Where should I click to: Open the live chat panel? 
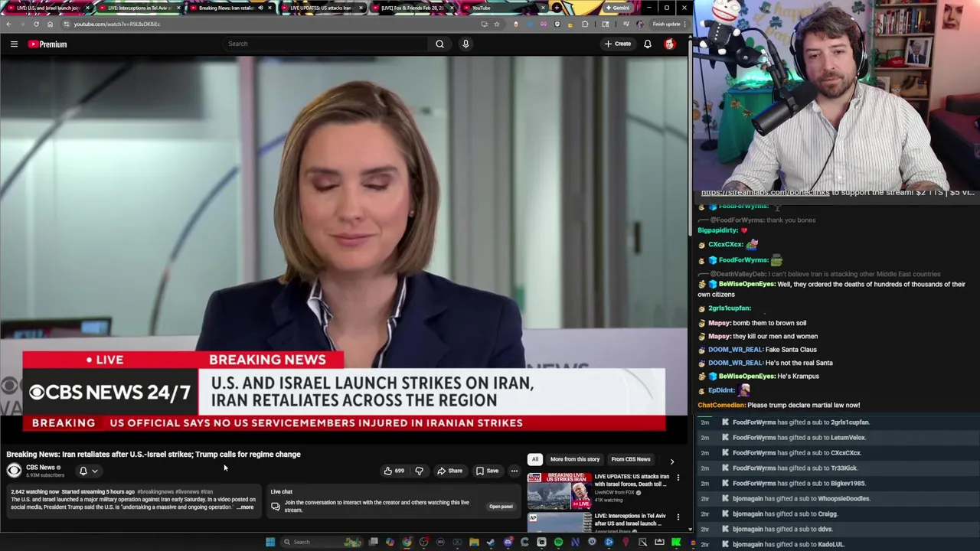[501, 506]
